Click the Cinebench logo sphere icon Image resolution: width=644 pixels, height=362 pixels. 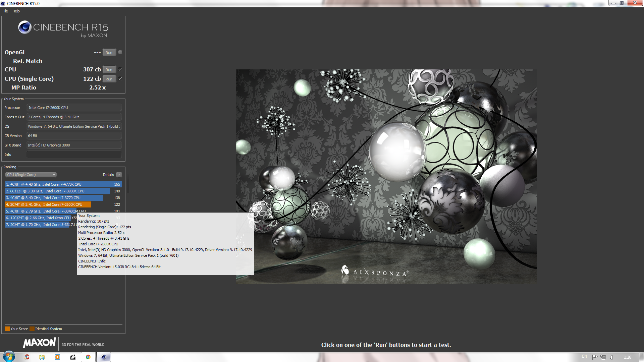pos(25,27)
